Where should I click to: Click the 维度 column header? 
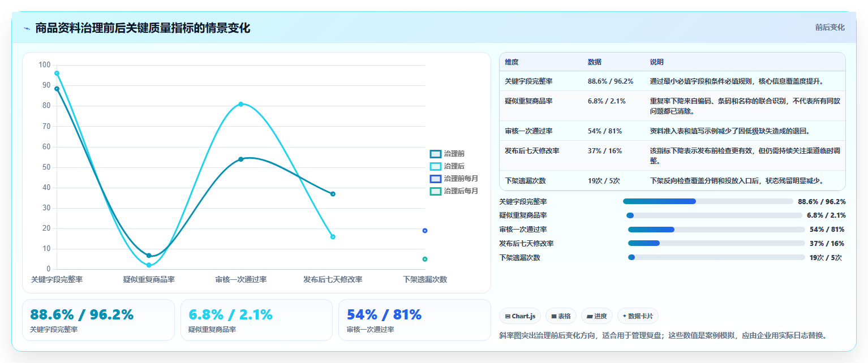tap(512, 62)
